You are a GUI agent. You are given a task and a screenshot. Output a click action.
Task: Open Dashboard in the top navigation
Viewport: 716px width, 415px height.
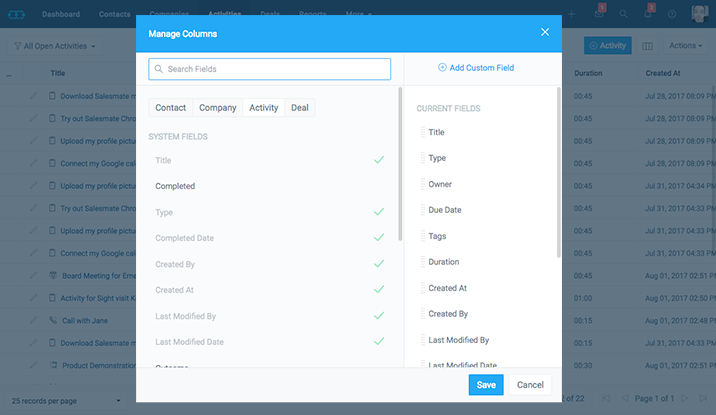(61, 14)
